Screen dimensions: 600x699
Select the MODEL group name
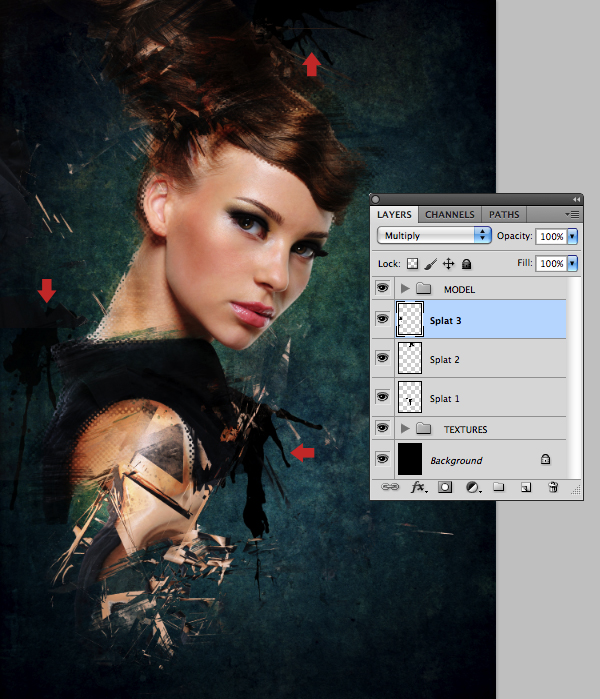point(459,290)
